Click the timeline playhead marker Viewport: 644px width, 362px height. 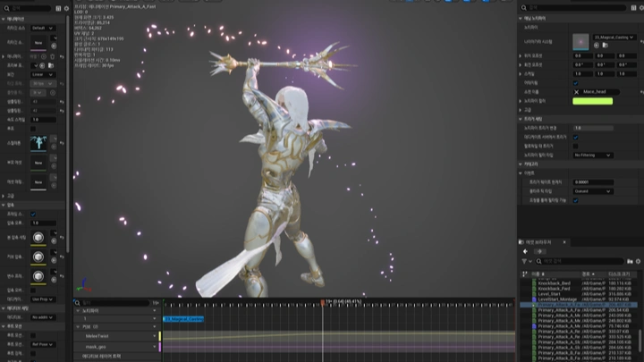point(322,301)
